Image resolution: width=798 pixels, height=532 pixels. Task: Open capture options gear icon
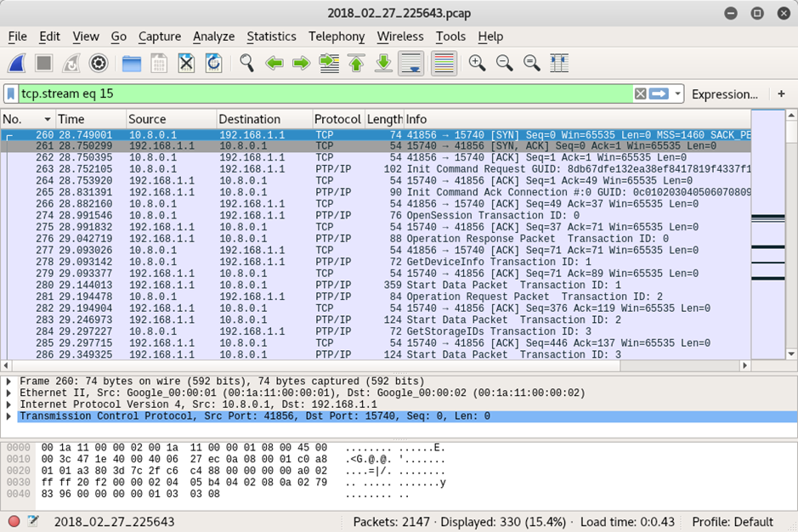pyautogui.click(x=99, y=64)
